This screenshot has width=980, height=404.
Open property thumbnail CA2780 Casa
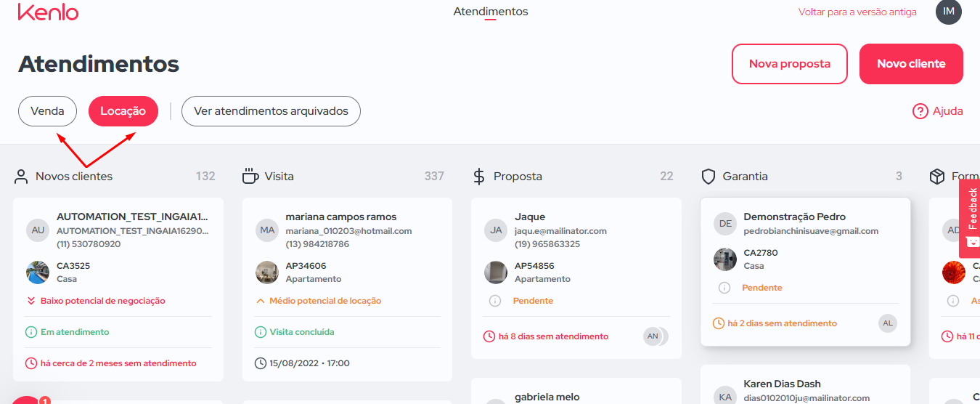pos(725,259)
